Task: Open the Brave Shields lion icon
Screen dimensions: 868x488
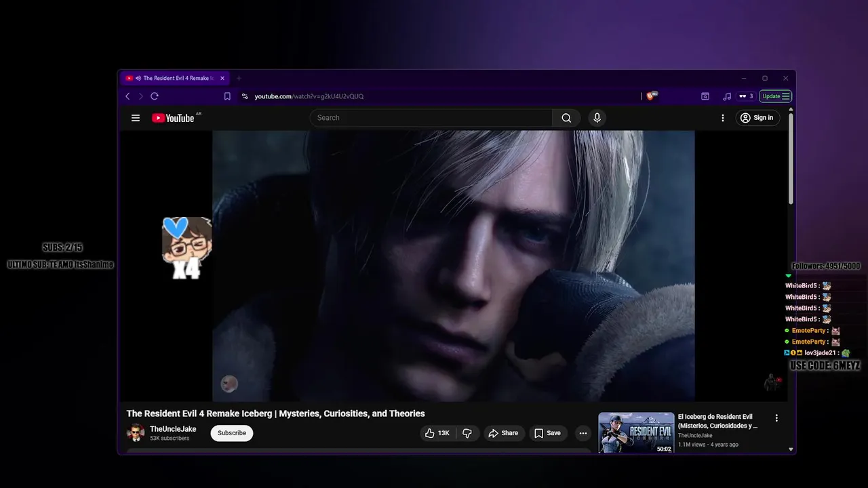Action: [x=651, y=96]
